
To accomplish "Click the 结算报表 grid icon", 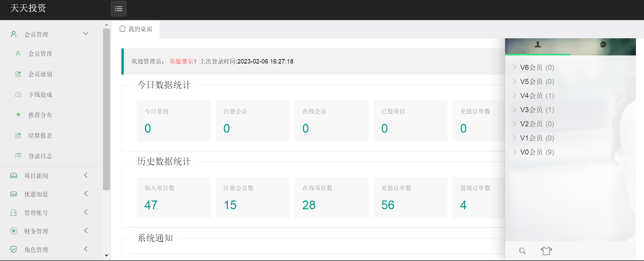I will point(18,135).
